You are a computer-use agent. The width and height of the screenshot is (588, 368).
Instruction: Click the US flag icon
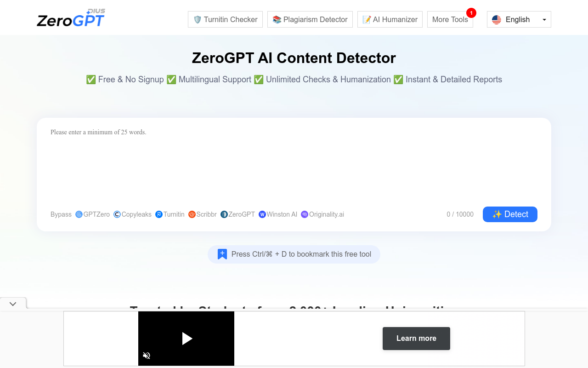(497, 19)
